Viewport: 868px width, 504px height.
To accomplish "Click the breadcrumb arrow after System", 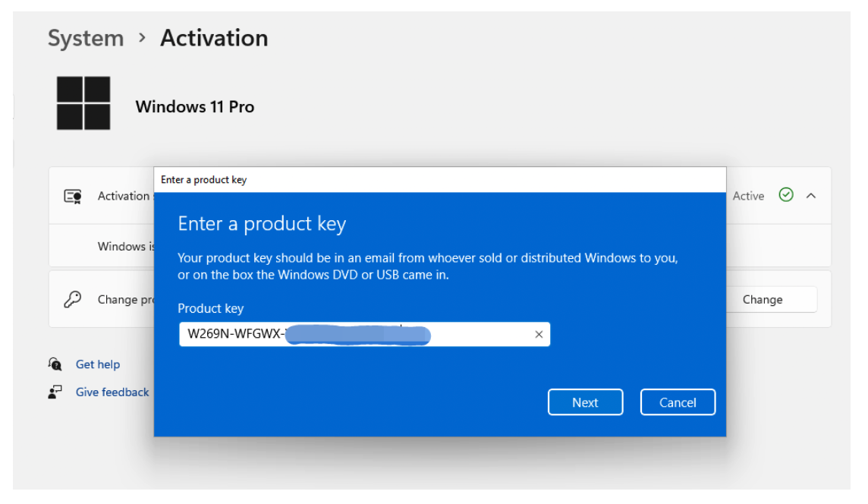I will pos(142,38).
